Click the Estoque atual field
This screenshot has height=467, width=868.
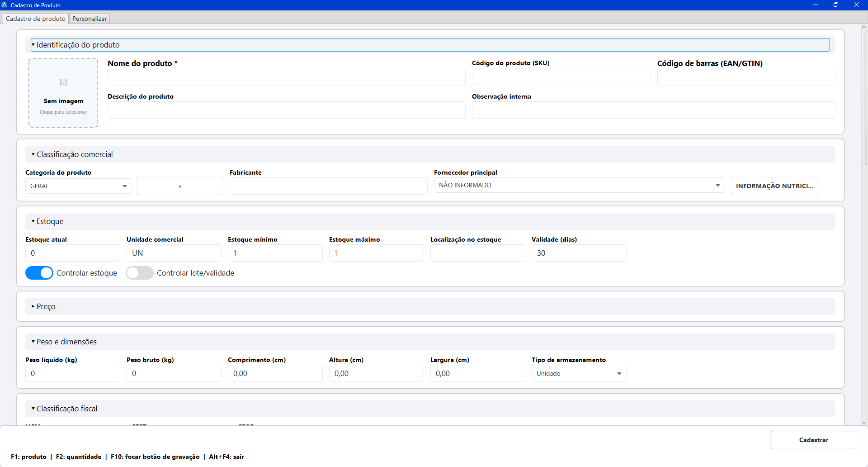(x=73, y=253)
